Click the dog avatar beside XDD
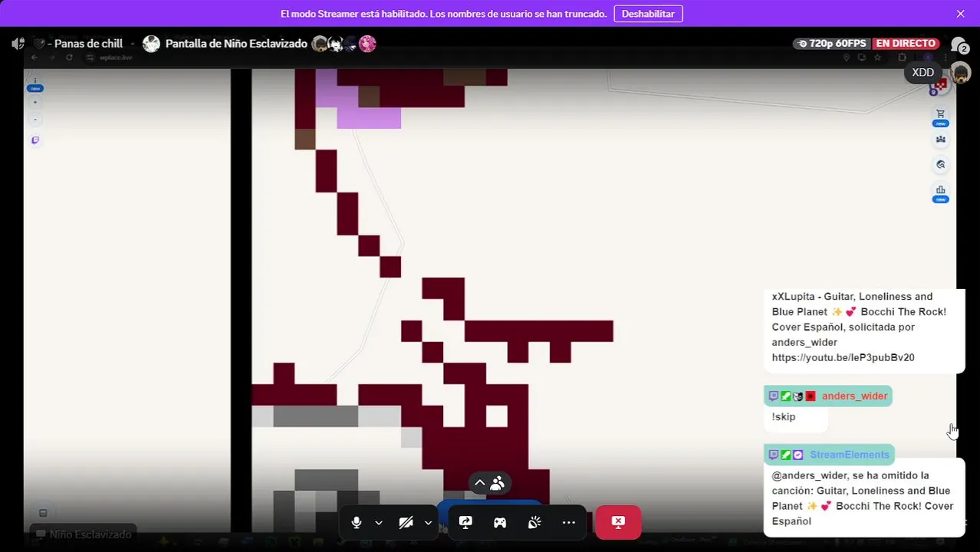This screenshot has width=980, height=552. (x=960, y=73)
